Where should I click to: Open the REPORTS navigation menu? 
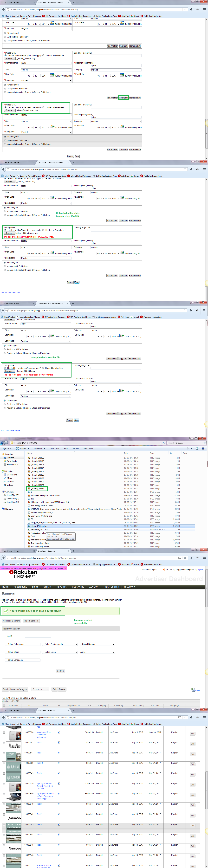[x=62, y=587]
